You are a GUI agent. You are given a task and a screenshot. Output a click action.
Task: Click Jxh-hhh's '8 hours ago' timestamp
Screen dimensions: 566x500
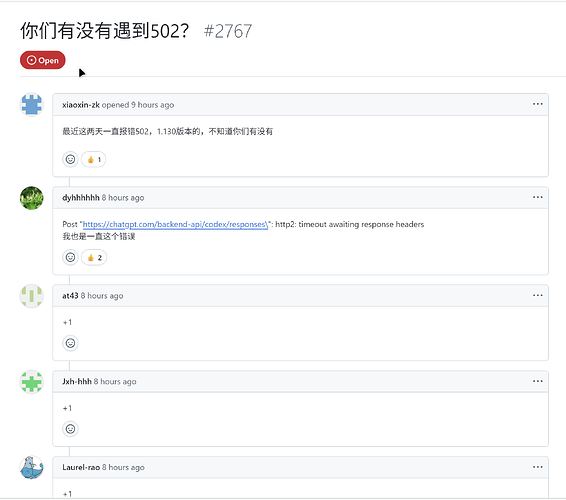115,382
